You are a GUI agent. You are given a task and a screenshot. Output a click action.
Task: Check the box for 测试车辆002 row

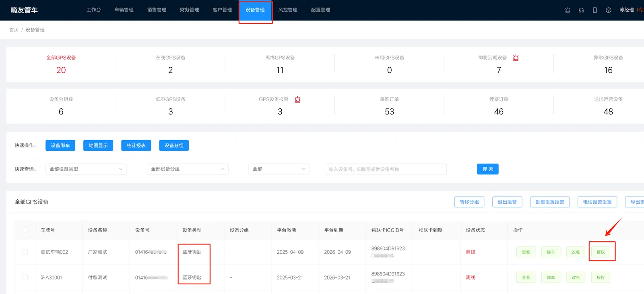pyautogui.click(x=25, y=252)
